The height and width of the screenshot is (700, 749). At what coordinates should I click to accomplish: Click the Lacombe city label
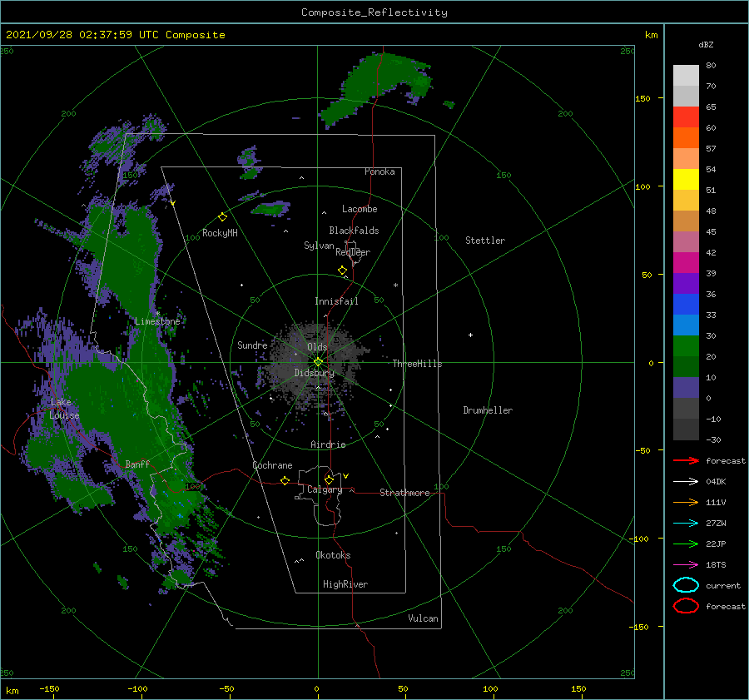click(x=360, y=209)
